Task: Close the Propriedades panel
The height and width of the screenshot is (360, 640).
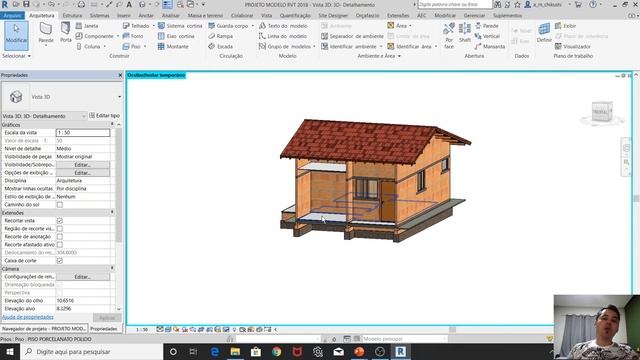Action: point(120,75)
